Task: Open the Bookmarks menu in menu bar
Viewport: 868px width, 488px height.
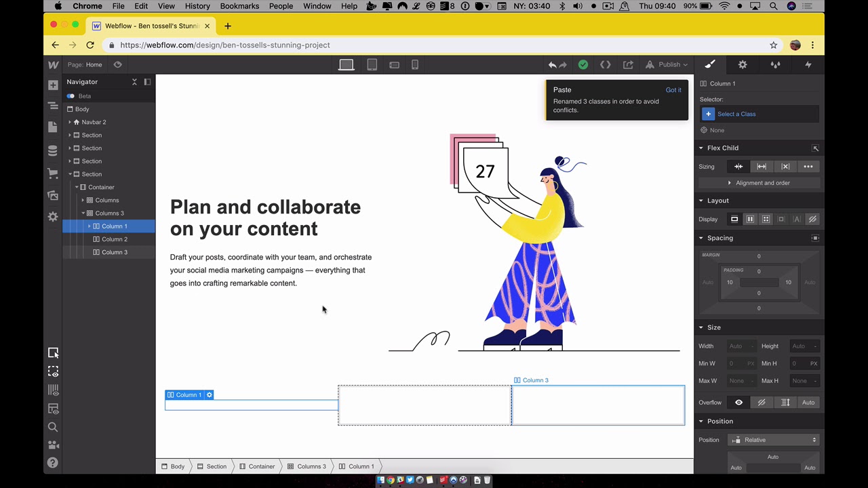Action: (239, 6)
